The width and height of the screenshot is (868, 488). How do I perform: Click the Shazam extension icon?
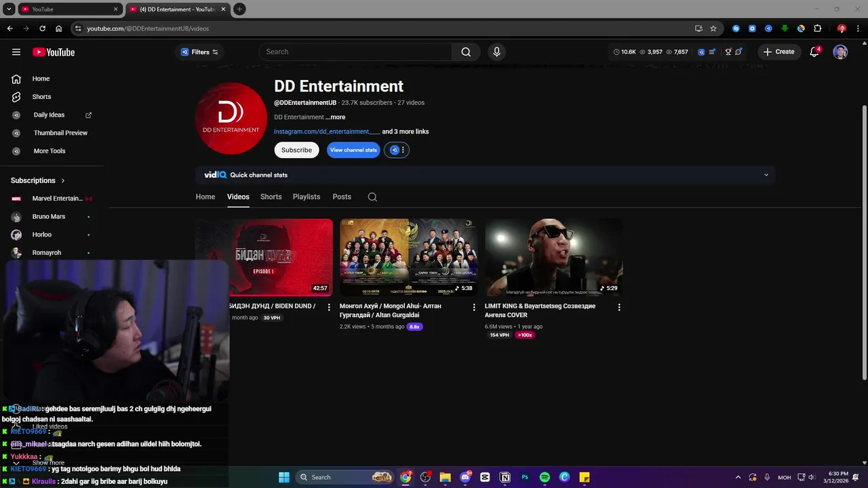736,28
